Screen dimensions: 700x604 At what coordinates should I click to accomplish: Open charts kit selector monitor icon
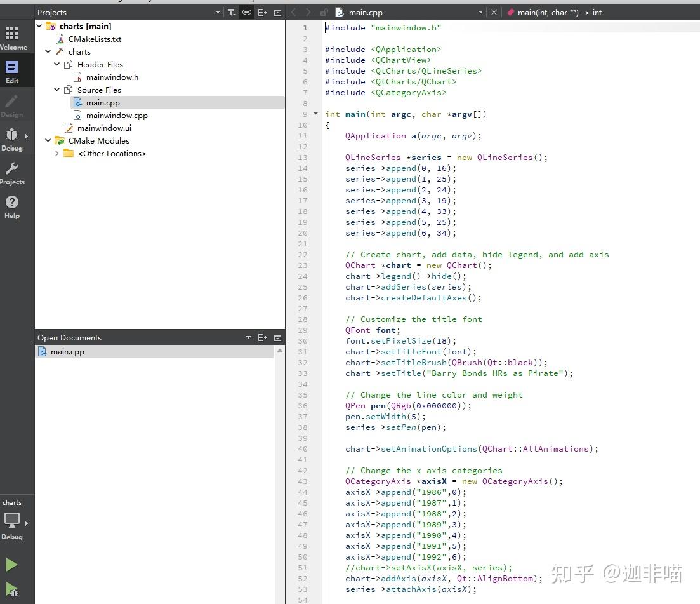(12, 520)
